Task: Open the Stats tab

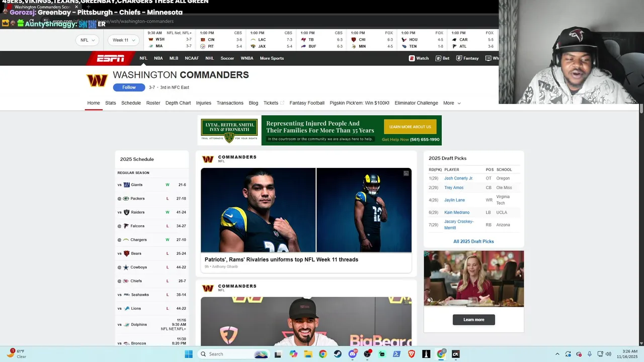Action: [111, 103]
